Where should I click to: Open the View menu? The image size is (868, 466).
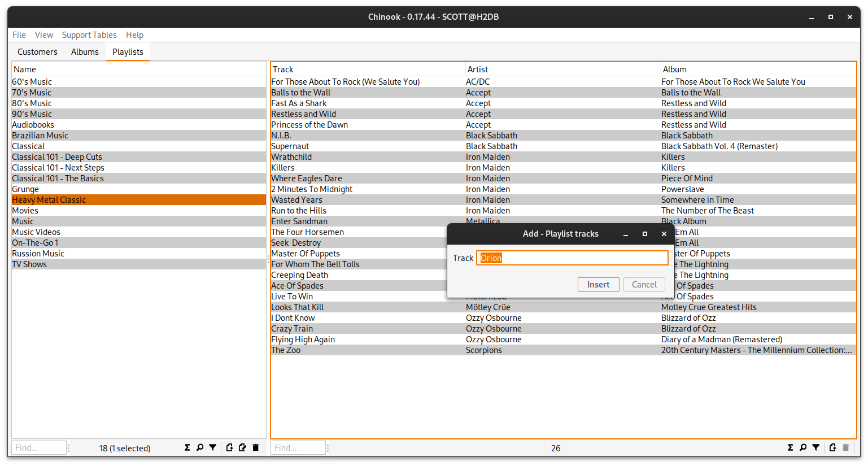43,35
